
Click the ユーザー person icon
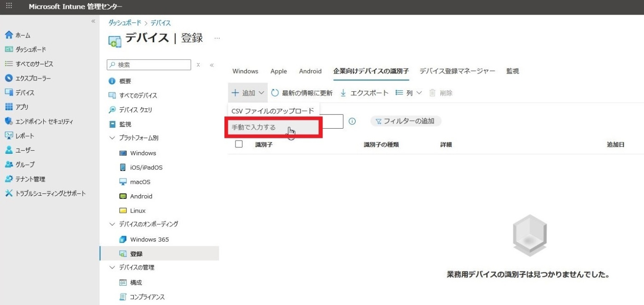(x=9, y=150)
